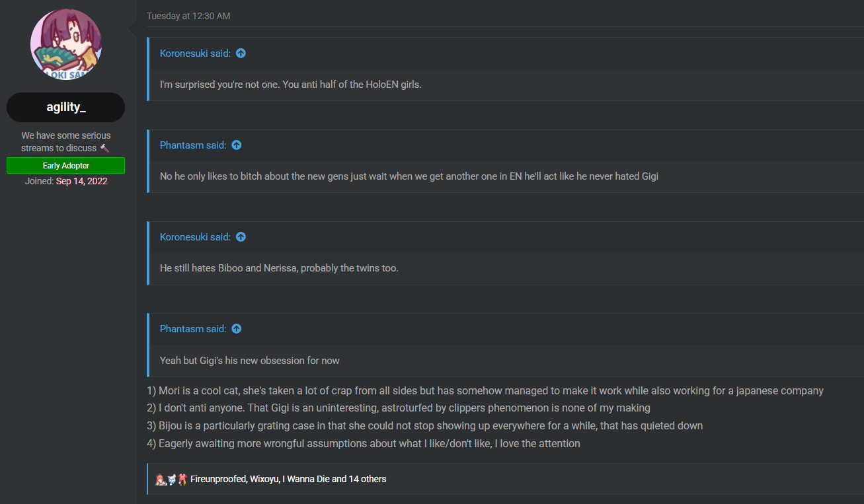864x504 pixels.
Task: Click 'Koronesuki said:' above the HoloEN girls quote
Action: click(x=195, y=54)
